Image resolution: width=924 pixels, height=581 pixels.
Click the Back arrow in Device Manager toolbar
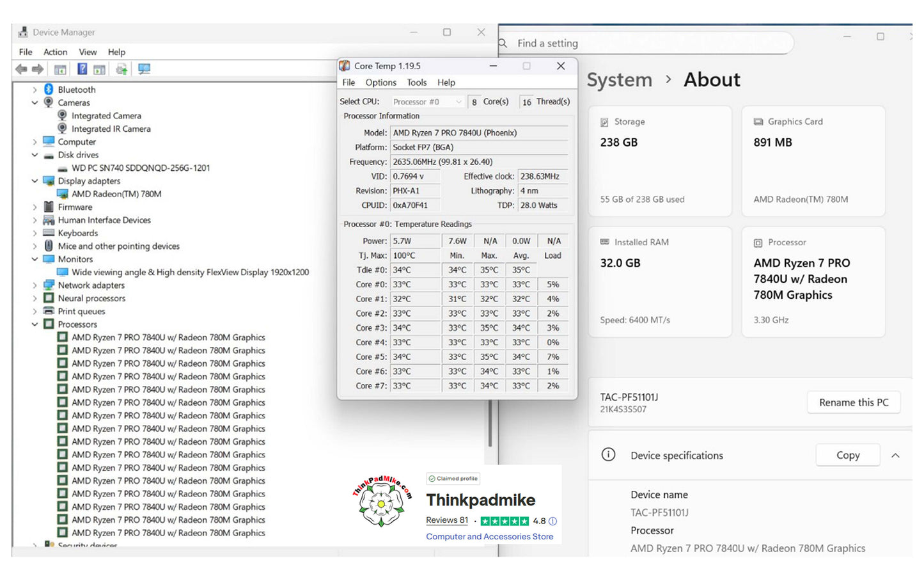click(21, 69)
